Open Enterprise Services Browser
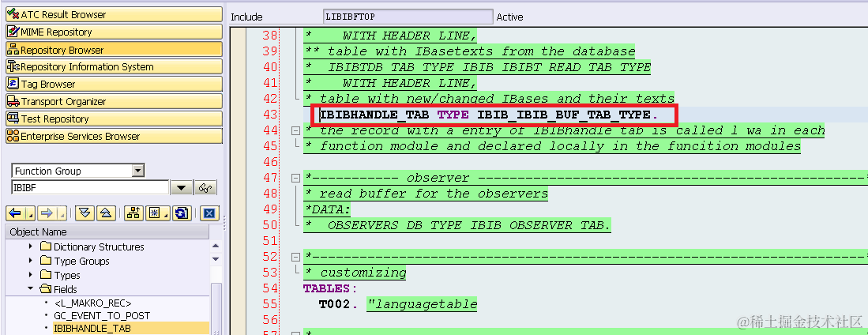This screenshot has height=335, width=868. 114,136
